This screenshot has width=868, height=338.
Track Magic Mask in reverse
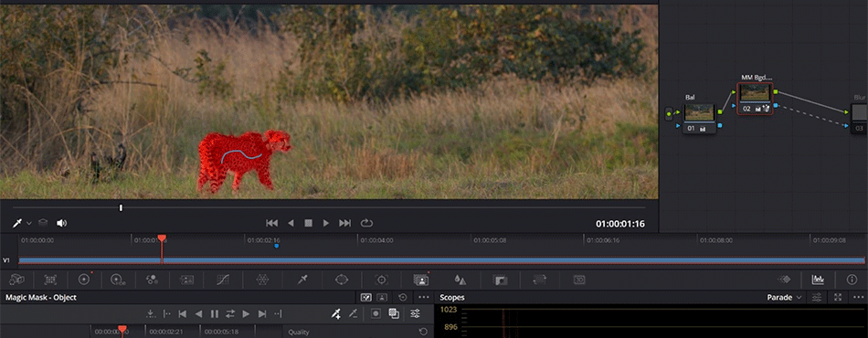(x=199, y=314)
